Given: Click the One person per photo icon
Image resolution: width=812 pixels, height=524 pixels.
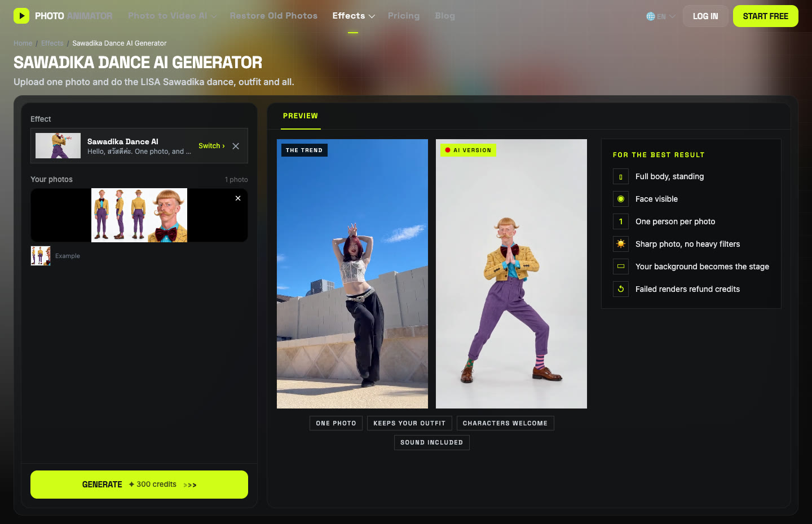Looking at the screenshot, I should pos(621,221).
